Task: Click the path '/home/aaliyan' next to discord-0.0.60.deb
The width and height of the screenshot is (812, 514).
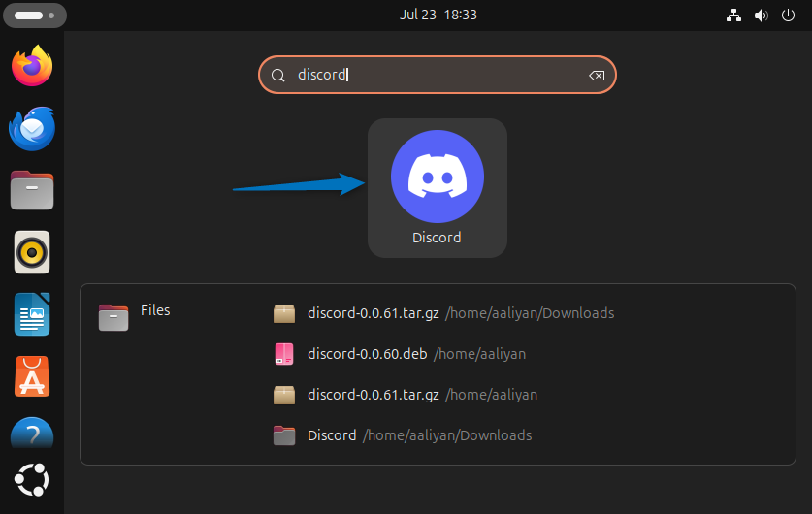Action: coord(479,354)
